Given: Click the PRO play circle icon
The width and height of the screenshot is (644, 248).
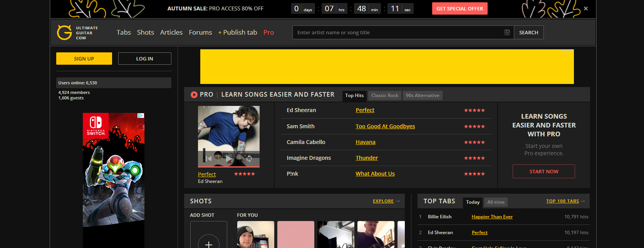Looking at the screenshot, I should 194,95.
